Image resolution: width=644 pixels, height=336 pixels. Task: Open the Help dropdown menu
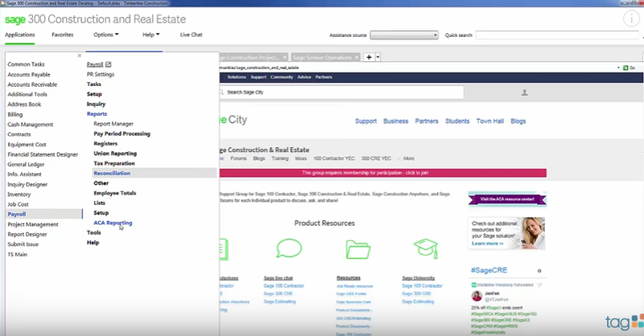[151, 35]
